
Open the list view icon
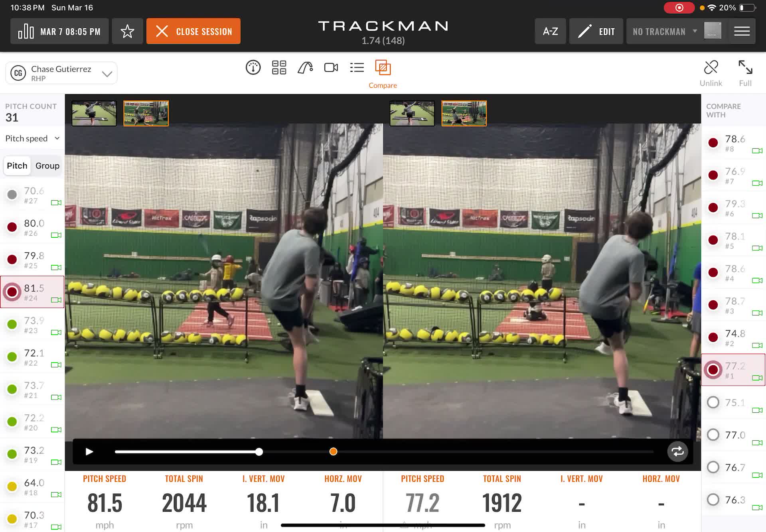pyautogui.click(x=357, y=68)
